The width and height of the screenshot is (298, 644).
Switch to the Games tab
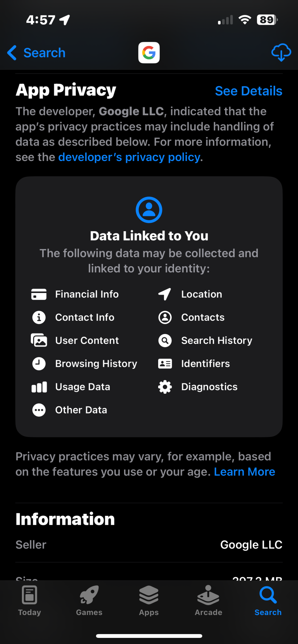89,601
